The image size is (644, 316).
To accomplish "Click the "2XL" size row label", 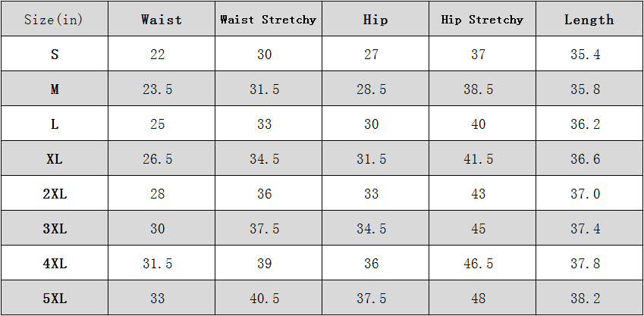I will [55, 194].
